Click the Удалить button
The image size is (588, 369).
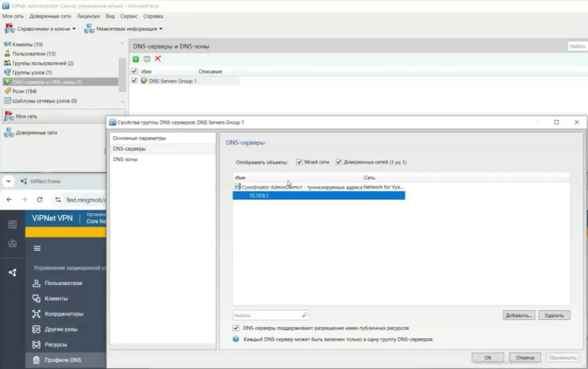[x=554, y=316]
